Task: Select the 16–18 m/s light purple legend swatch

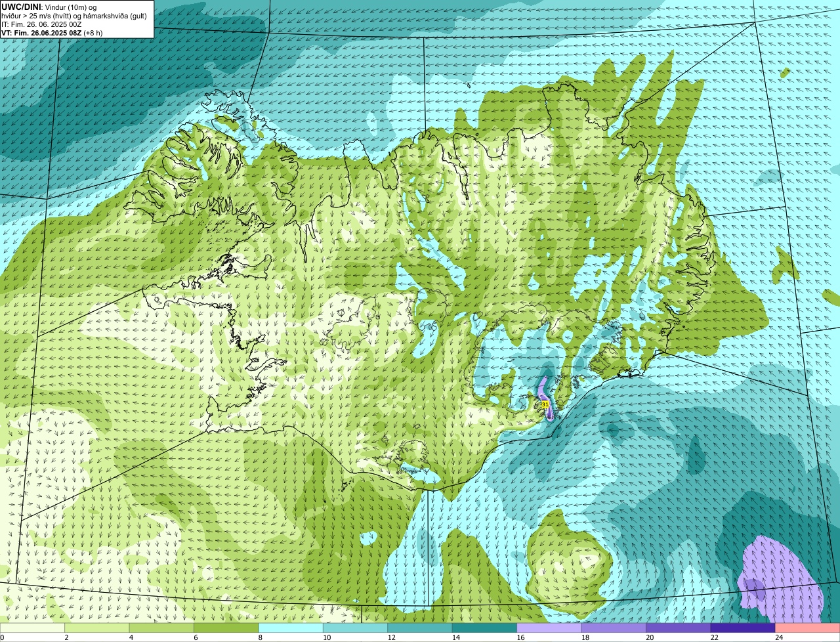Action: coord(549,628)
